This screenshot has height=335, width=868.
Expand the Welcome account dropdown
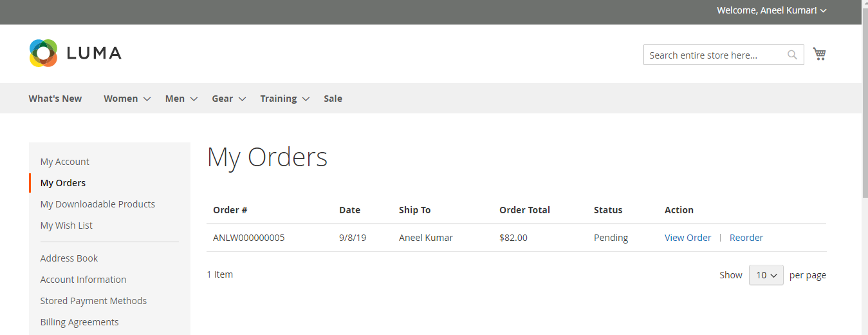(771, 10)
